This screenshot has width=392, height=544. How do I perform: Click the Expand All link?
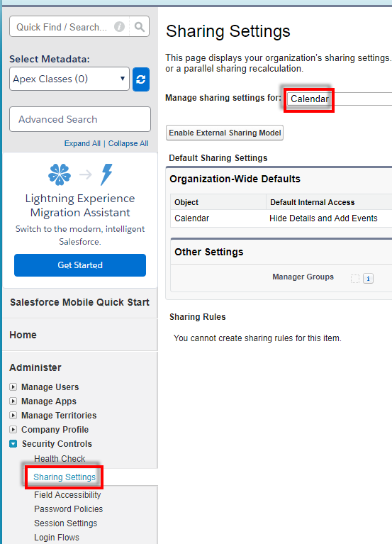tap(82, 144)
